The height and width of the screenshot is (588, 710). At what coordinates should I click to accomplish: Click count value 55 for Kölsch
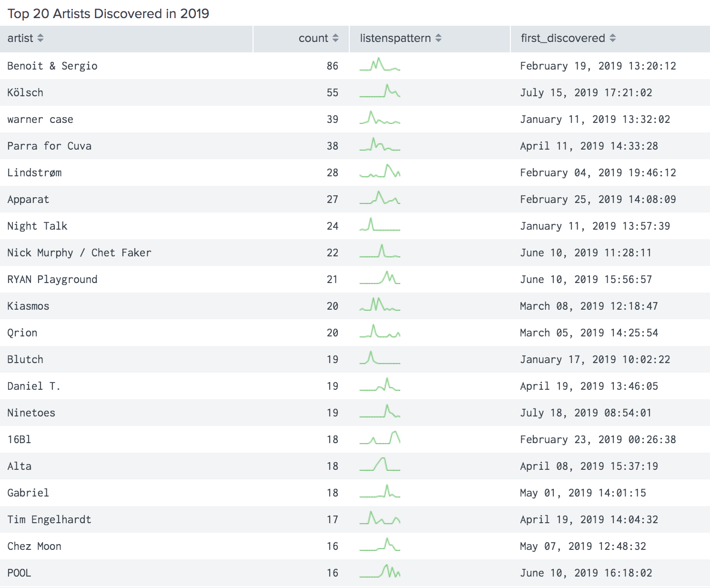333,92
